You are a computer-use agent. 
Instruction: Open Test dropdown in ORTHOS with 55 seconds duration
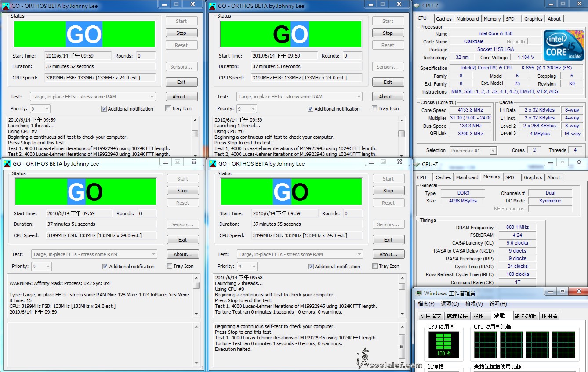click(x=300, y=254)
